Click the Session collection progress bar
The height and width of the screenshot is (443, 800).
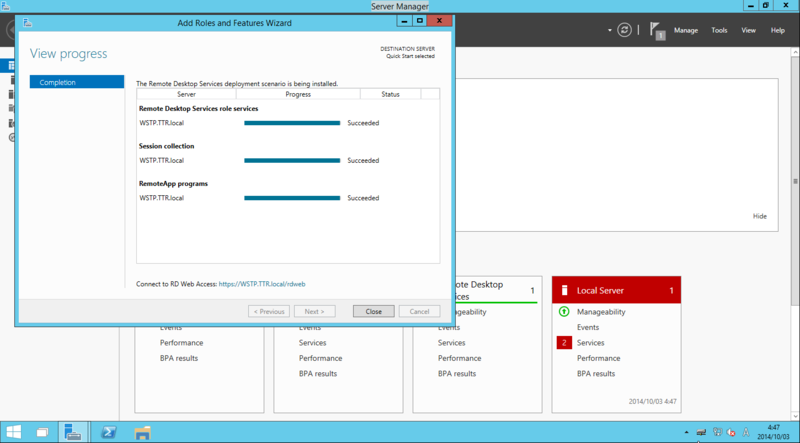(x=292, y=160)
